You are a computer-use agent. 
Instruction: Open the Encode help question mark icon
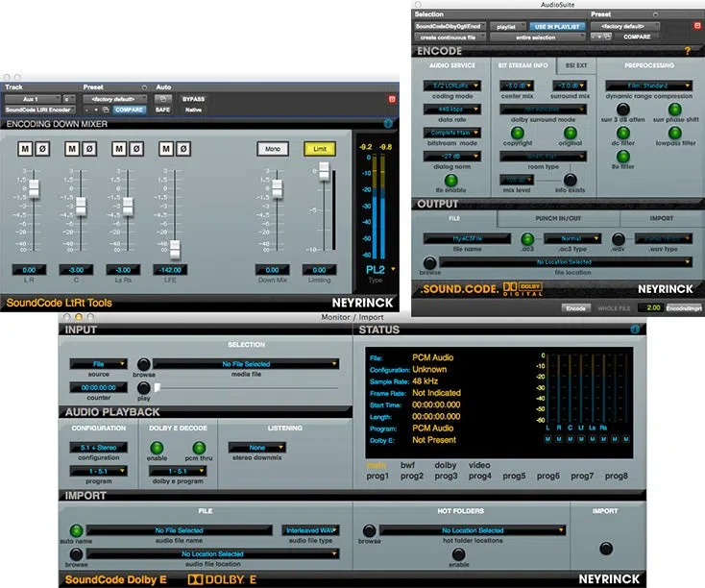point(688,51)
